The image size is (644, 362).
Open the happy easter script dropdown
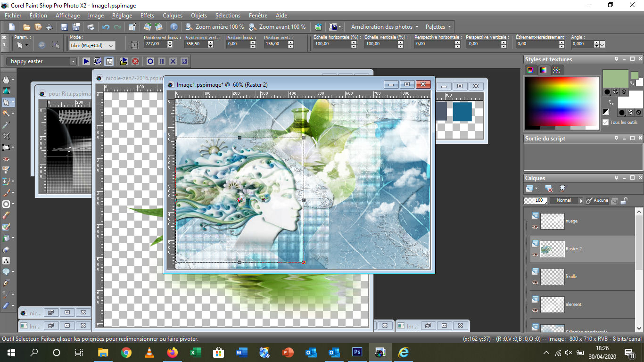coord(73,61)
